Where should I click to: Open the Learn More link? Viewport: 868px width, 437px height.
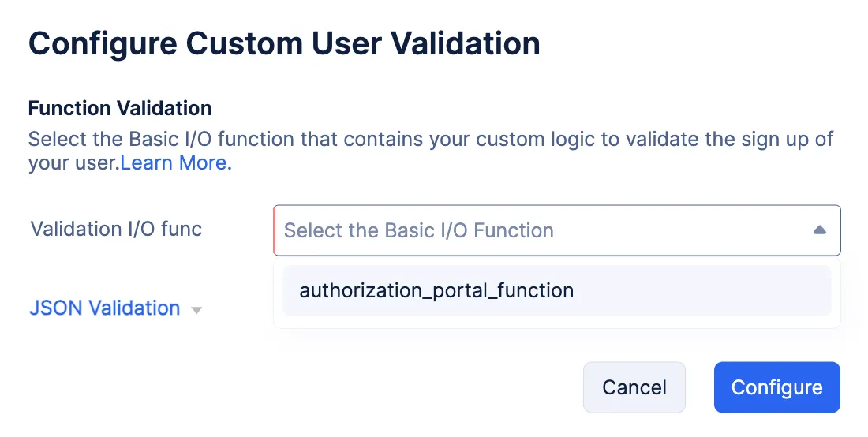(x=176, y=163)
